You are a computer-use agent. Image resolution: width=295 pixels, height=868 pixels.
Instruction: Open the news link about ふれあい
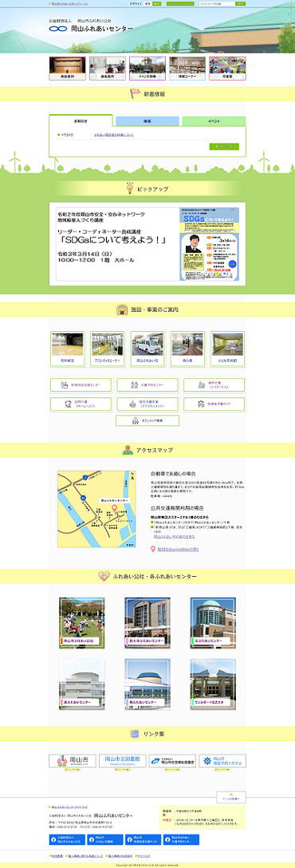tap(113, 135)
